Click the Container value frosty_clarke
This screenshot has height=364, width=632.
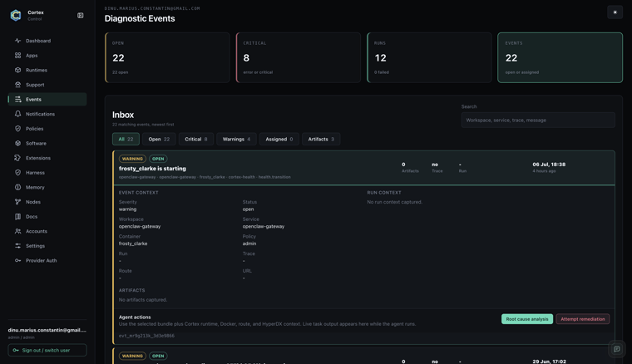[133, 243]
